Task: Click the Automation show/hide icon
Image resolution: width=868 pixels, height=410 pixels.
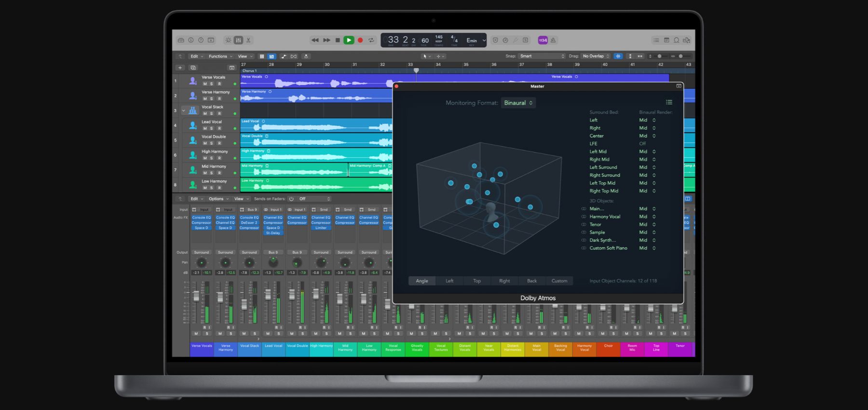Action: [x=284, y=56]
